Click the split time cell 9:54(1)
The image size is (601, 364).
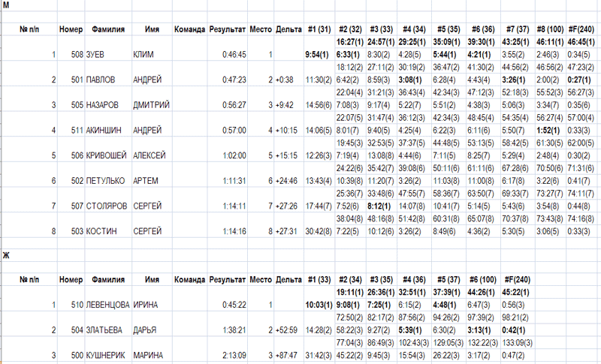318,55
